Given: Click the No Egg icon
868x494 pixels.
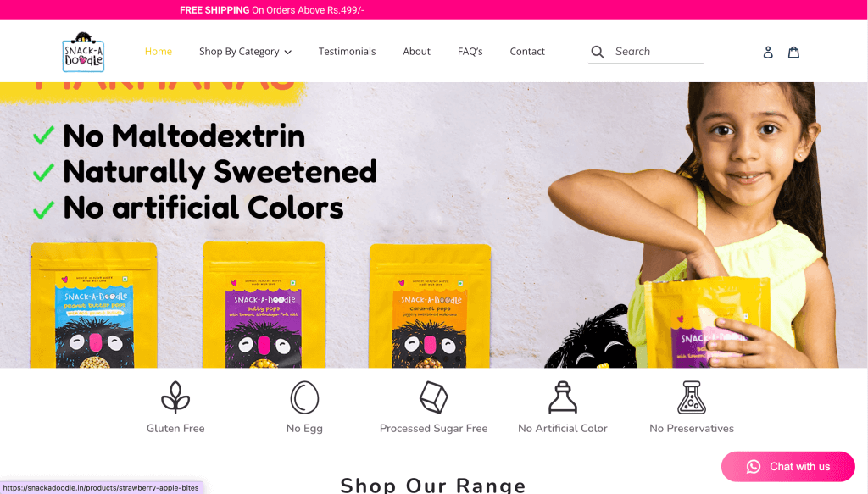Looking at the screenshot, I should point(304,397).
